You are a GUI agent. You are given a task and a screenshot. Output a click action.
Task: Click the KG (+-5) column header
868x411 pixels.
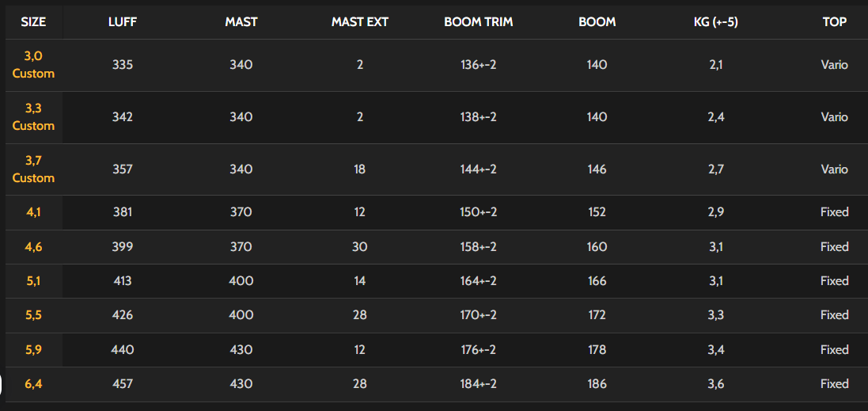(716, 22)
